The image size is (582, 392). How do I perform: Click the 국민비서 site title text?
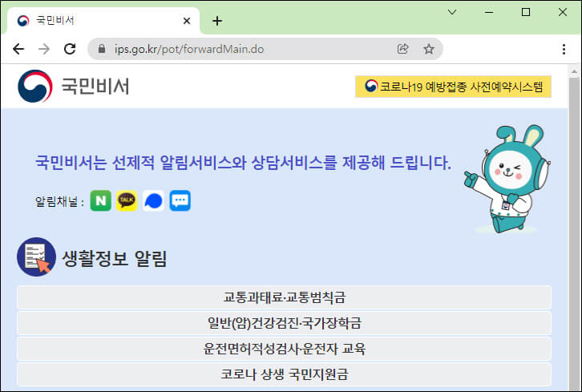95,87
